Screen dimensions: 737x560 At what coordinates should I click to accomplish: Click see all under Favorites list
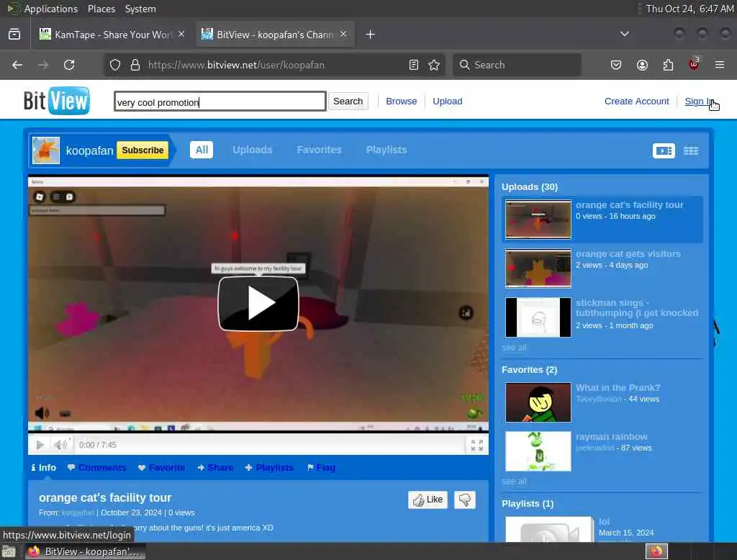point(514,482)
